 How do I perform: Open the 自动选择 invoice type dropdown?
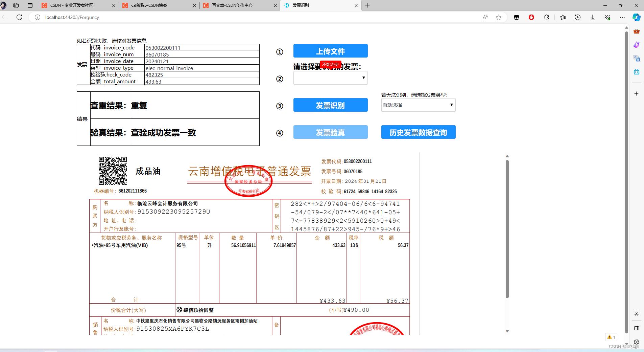[419, 105]
